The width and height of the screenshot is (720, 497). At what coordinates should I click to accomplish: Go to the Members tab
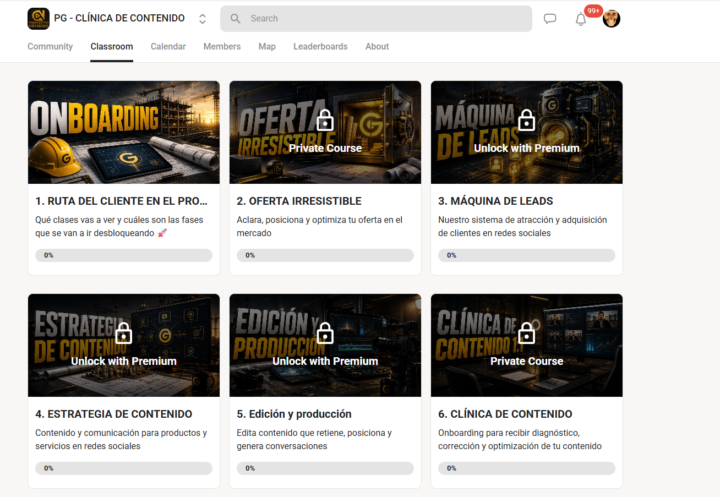pos(222,46)
